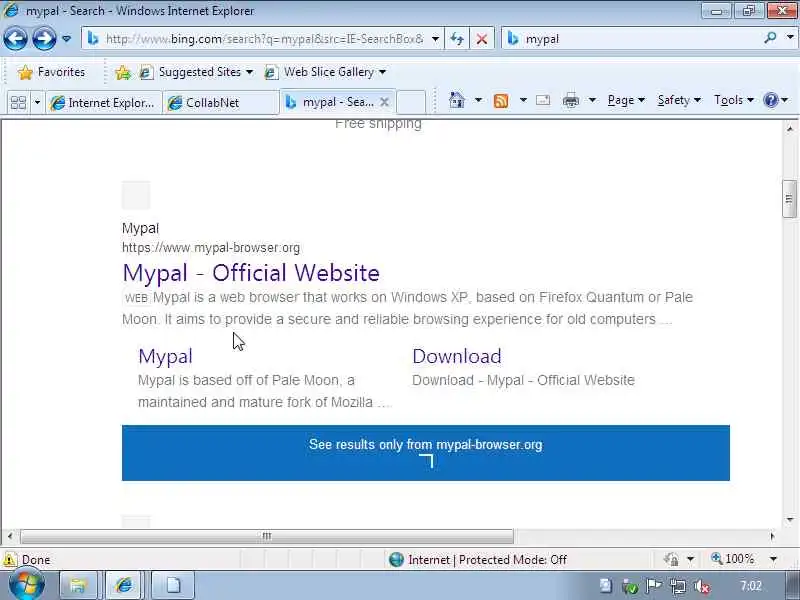
Task: Click horizontal scrollbar left arrow
Action: 10,536
